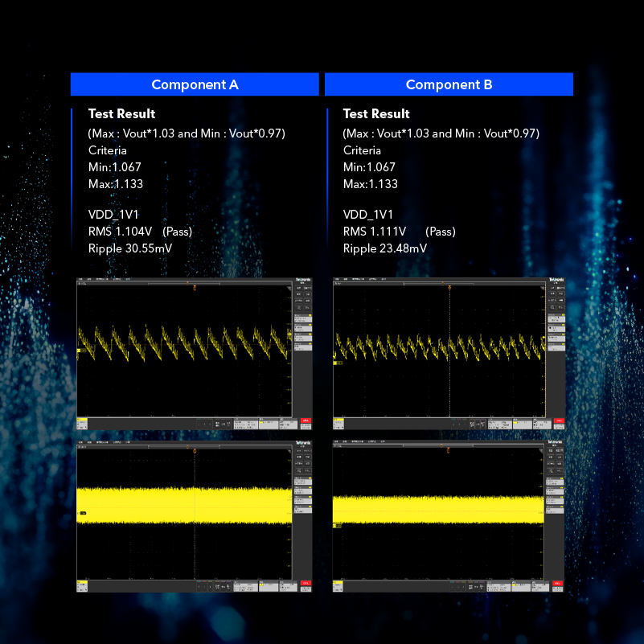This screenshot has height=644, width=644.
Task: Select the Component B header tab
Action: tap(449, 84)
